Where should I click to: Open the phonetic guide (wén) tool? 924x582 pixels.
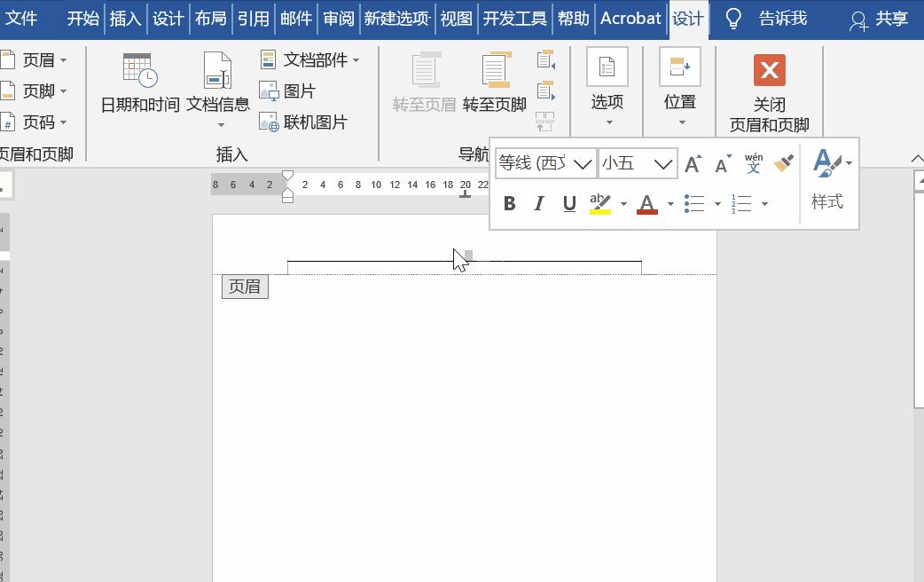click(x=752, y=163)
